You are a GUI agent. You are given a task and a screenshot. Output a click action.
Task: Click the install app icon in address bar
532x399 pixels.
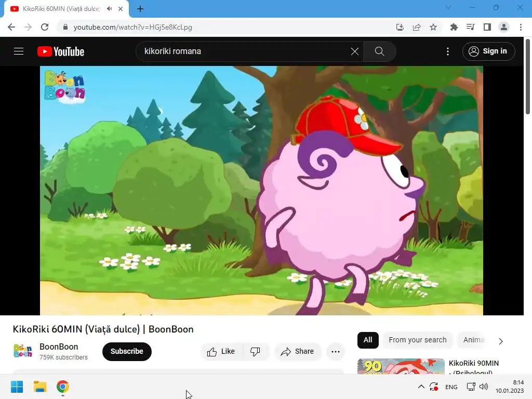pos(400,27)
